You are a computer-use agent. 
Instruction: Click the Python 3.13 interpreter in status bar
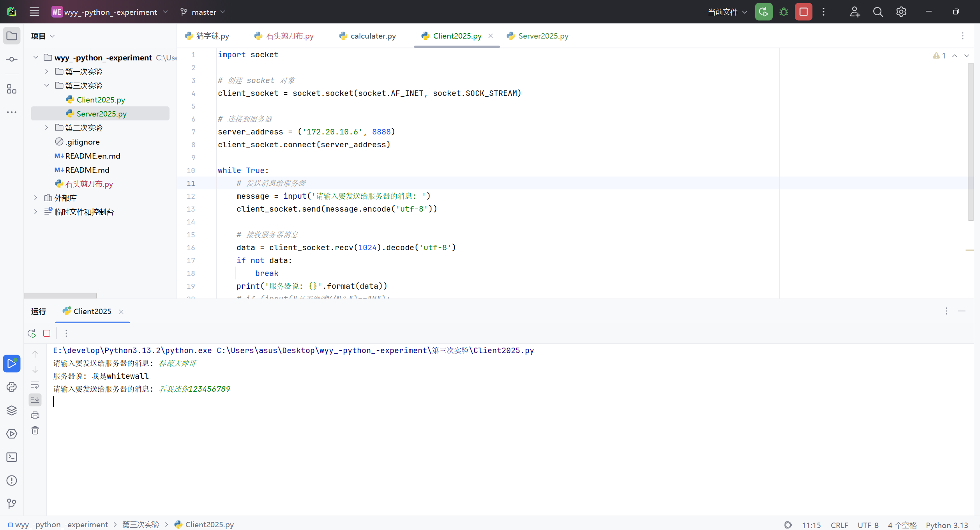pos(947,525)
